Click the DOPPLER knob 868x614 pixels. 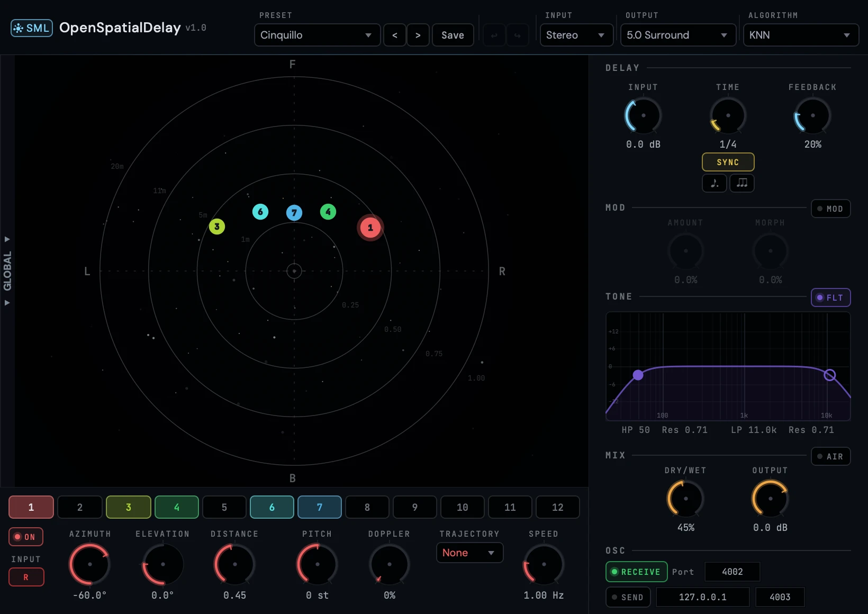coord(390,564)
